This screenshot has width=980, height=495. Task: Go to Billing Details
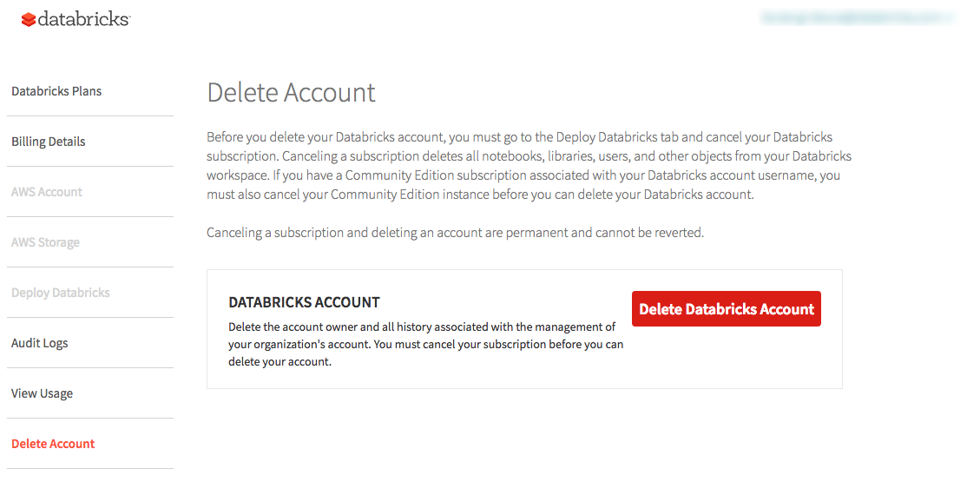coord(49,142)
